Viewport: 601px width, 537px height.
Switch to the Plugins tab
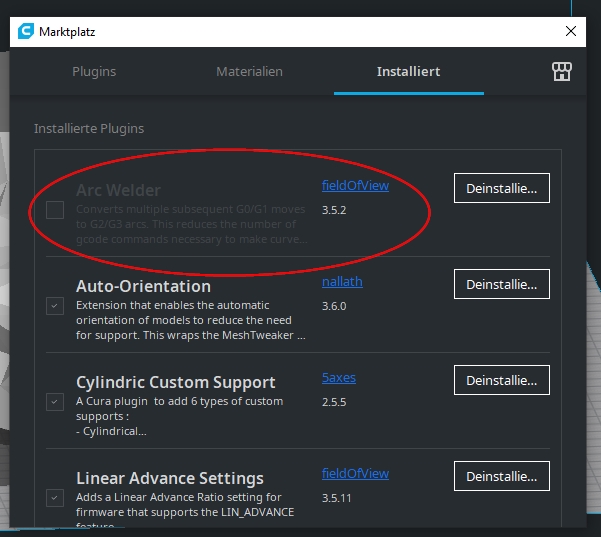point(94,72)
